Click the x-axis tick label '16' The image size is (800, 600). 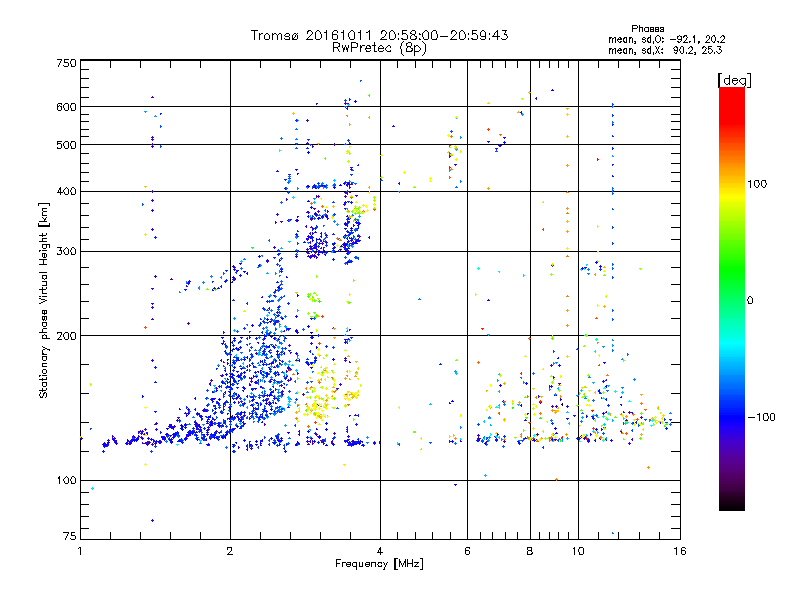point(680,551)
